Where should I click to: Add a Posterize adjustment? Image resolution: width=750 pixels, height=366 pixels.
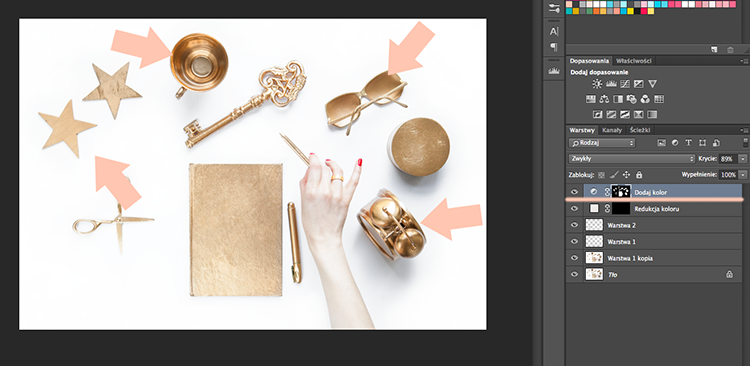[611, 114]
